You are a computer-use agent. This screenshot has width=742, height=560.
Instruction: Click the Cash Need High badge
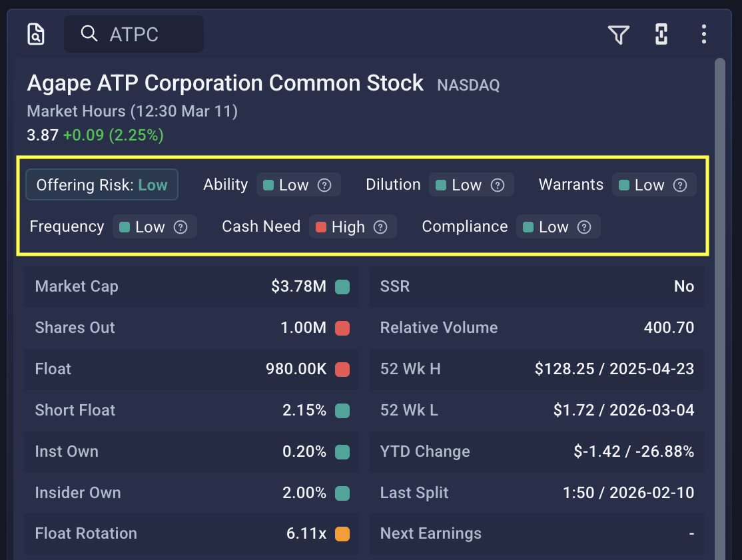pyautogui.click(x=340, y=227)
